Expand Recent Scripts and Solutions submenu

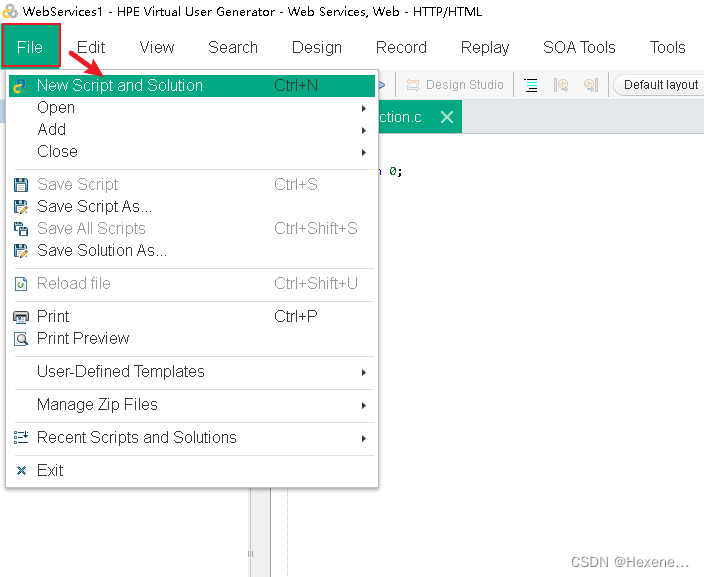(x=192, y=438)
